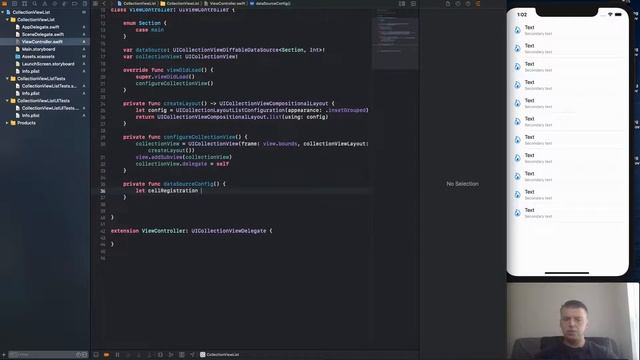Click the extension ViewController declaration line
Image resolution: width=640 pixels, height=360 pixels.
[x=191, y=231]
